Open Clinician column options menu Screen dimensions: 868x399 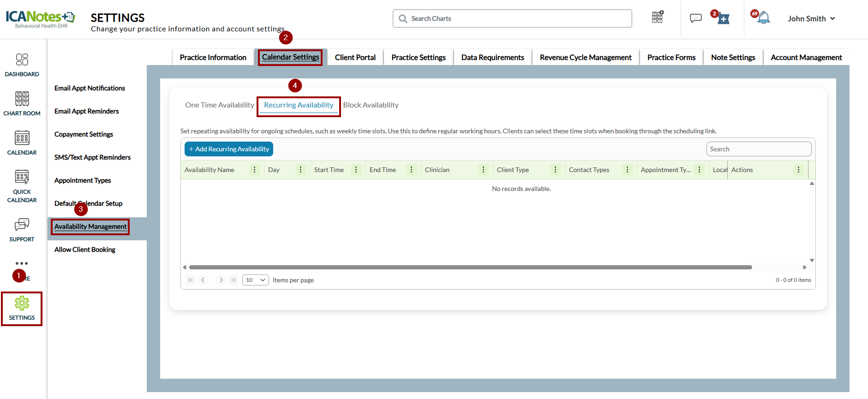tap(483, 170)
